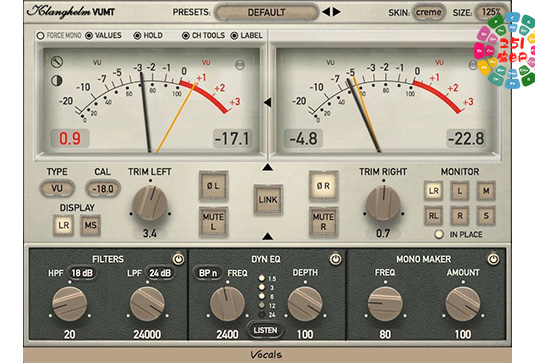Viewport: 535px width, 363px height.
Task: Select previous preset with left arrow
Action: click(x=326, y=12)
